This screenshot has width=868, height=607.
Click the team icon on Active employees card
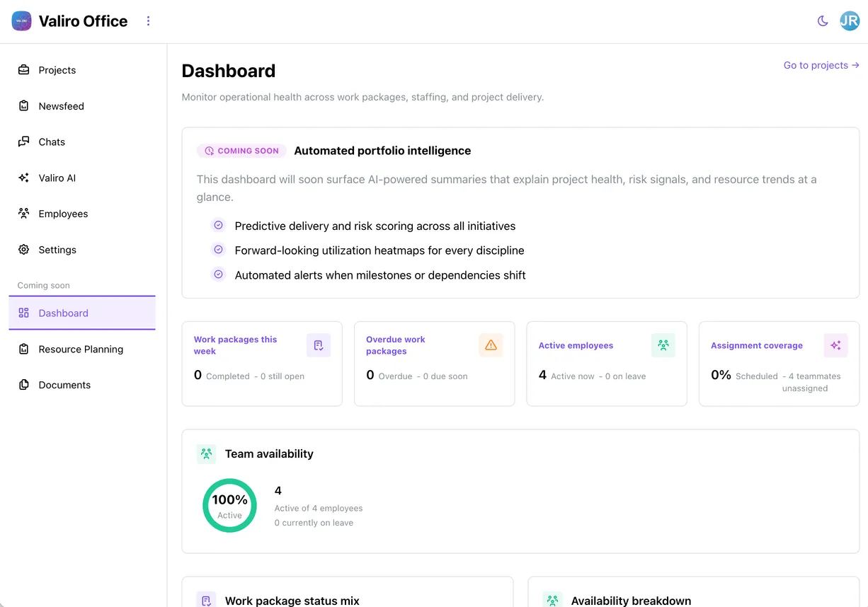[x=663, y=345]
